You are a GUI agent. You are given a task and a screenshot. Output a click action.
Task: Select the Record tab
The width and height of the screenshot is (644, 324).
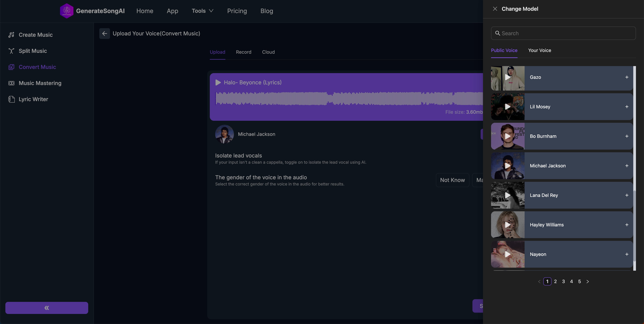point(244,52)
